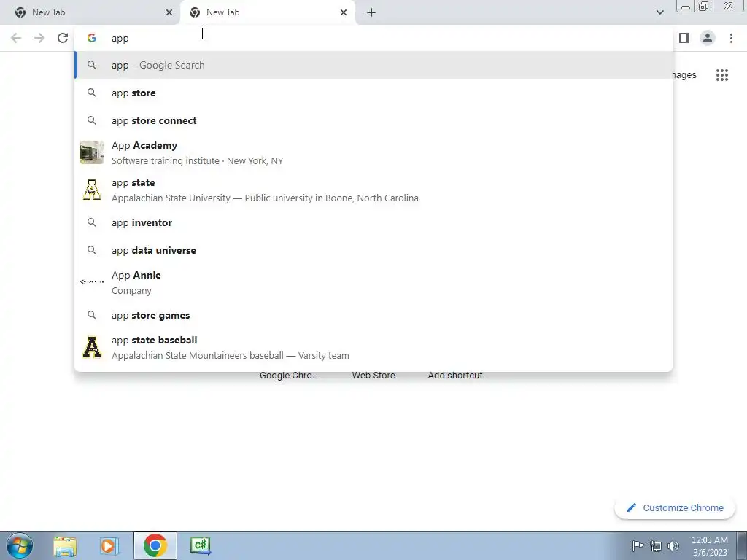Select 'app data universe' suggestion
Viewport: 747px width, 560px height.
click(373, 250)
